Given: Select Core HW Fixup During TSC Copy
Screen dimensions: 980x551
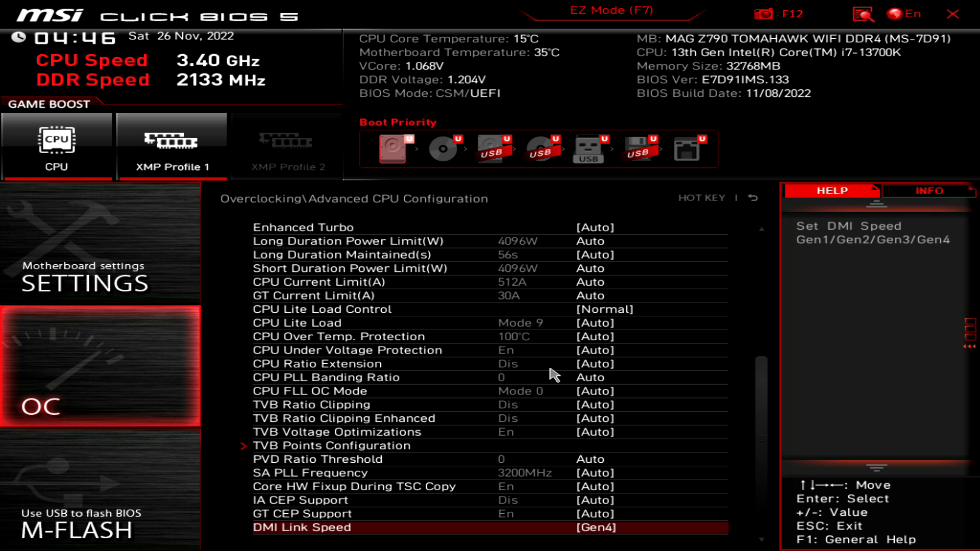Looking at the screenshot, I should click(490, 487).
